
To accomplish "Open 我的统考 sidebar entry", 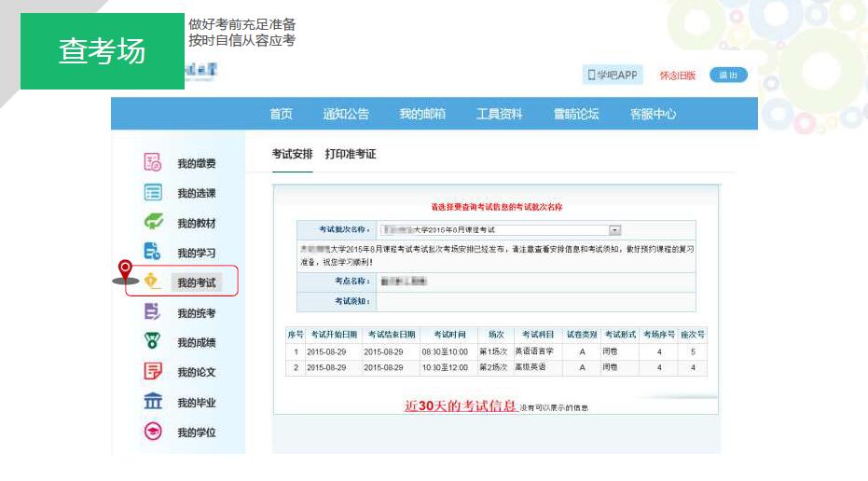I will point(197,313).
